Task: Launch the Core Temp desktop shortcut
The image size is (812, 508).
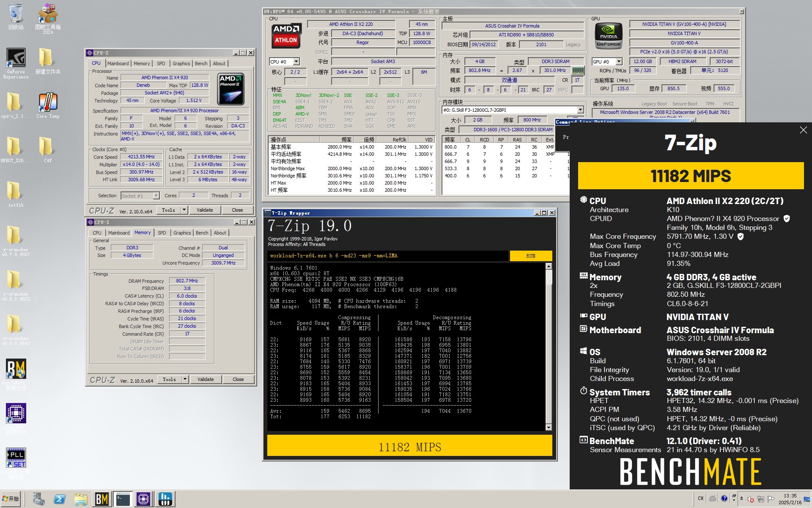Action: click(x=48, y=106)
